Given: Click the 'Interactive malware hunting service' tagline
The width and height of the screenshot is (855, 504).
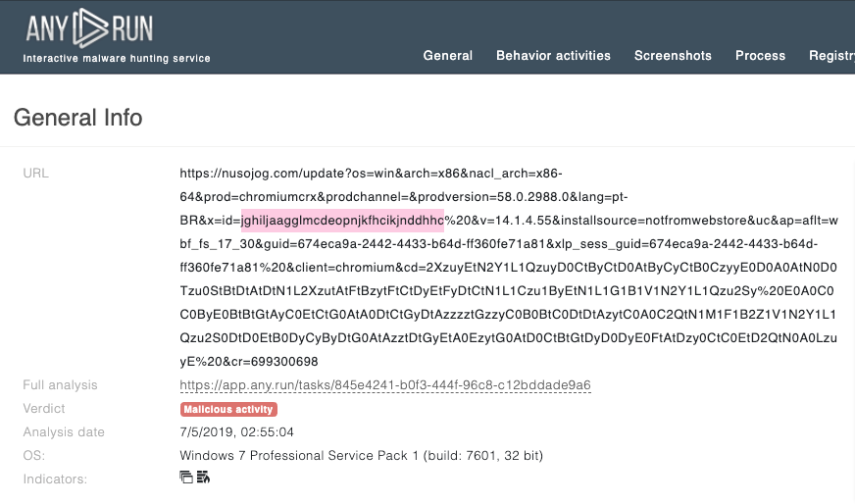Looking at the screenshot, I should pos(117,59).
